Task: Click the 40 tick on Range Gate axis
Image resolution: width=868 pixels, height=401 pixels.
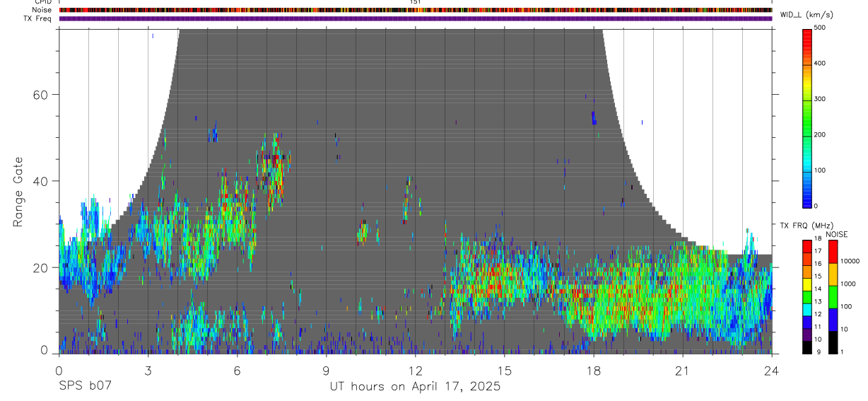Action: tap(39, 181)
